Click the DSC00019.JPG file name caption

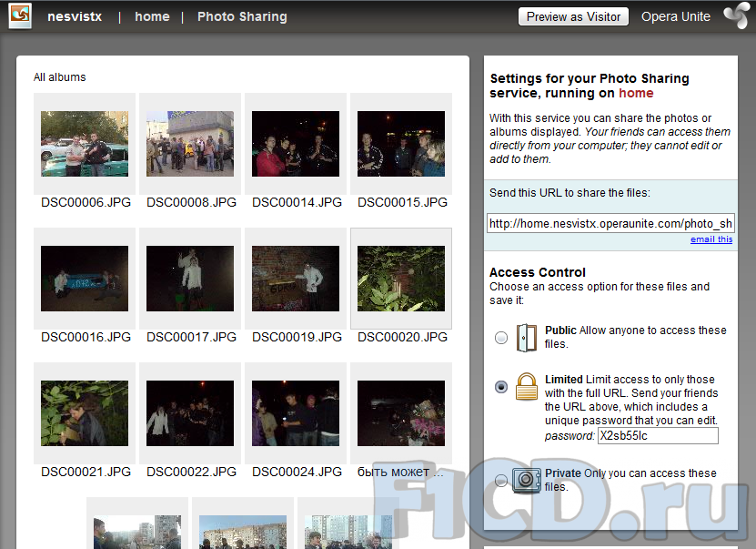[297, 337]
